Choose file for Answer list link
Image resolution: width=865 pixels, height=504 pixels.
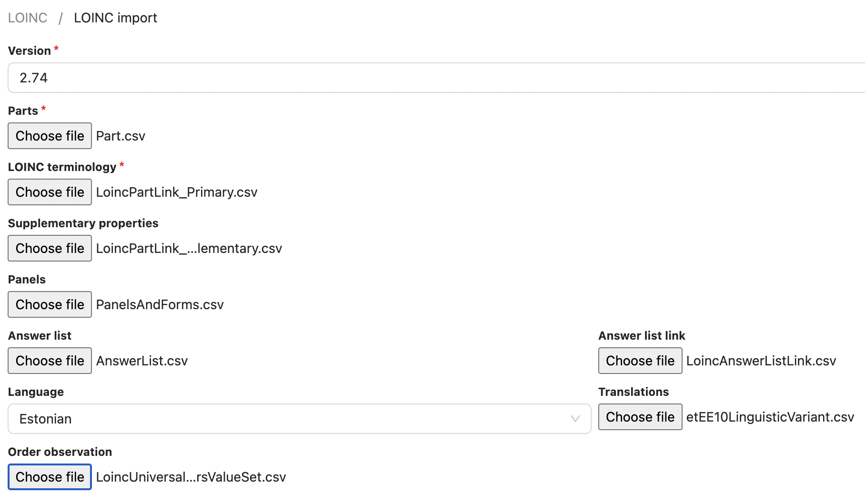click(x=640, y=361)
